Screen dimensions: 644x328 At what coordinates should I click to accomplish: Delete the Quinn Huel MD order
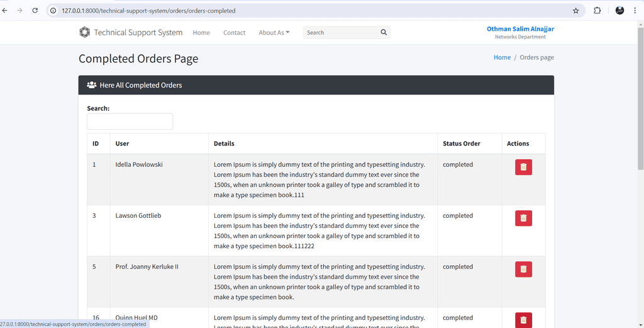[523, 320]
